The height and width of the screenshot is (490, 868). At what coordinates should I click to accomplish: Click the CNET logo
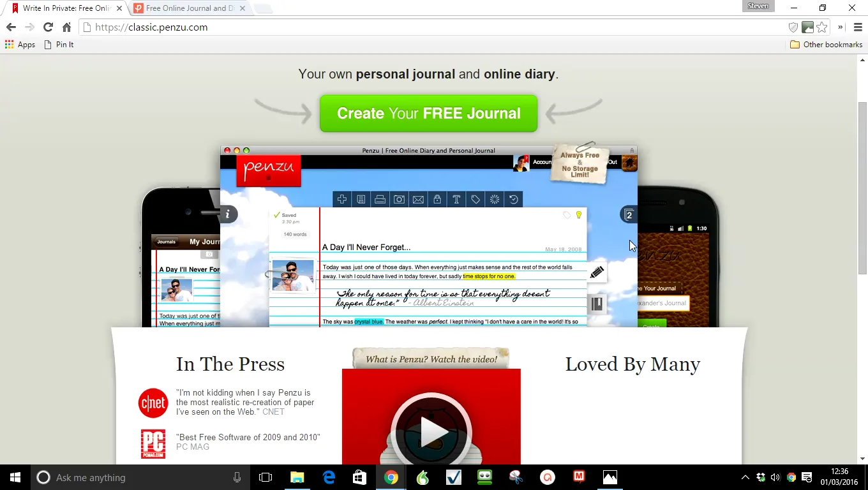coord(153,403)
